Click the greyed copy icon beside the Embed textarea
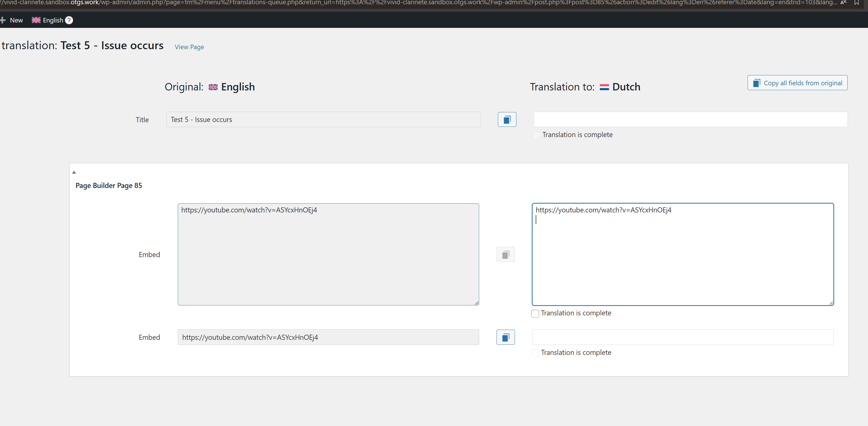 [x=506, y=255]
